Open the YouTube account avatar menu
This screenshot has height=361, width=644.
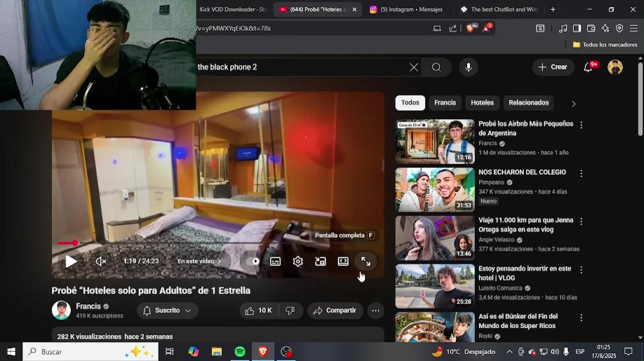point(615,67)
